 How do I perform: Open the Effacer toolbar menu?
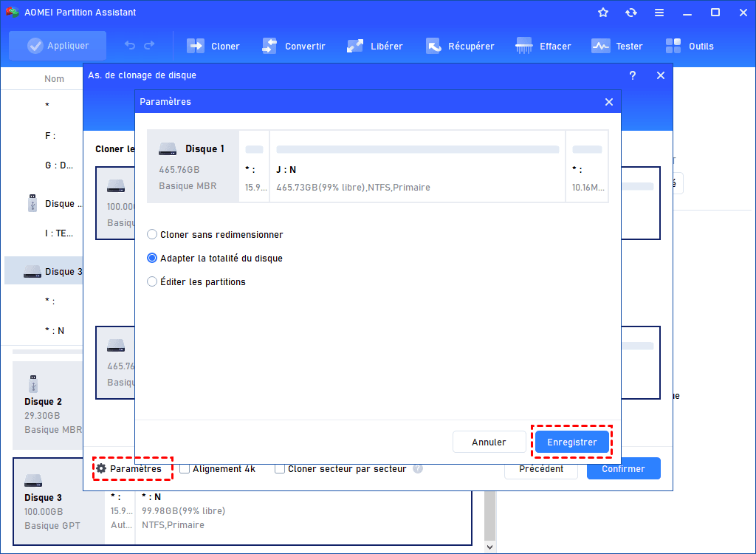click(543, 47)
